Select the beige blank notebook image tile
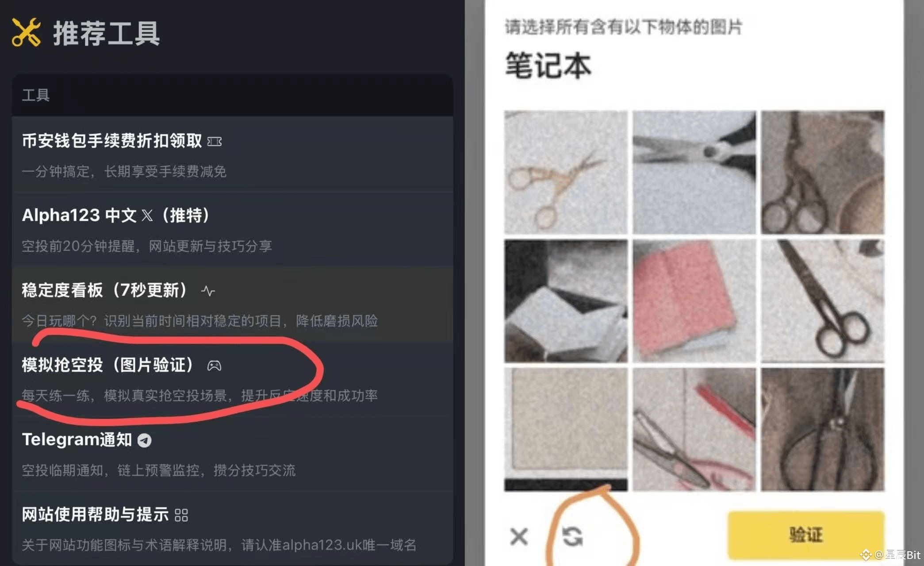This screenshot has width=924, height=566. 566,429
